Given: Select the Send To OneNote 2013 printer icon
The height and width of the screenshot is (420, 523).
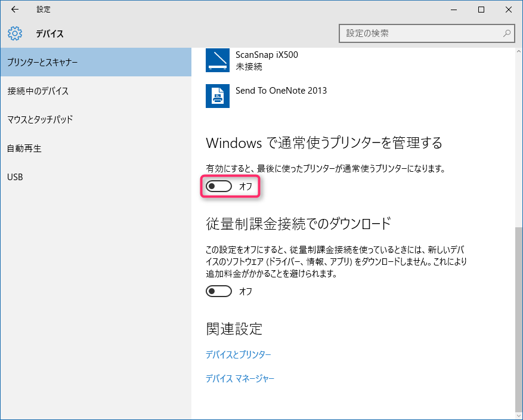Looking at the screenshot, I should point(218,95).
